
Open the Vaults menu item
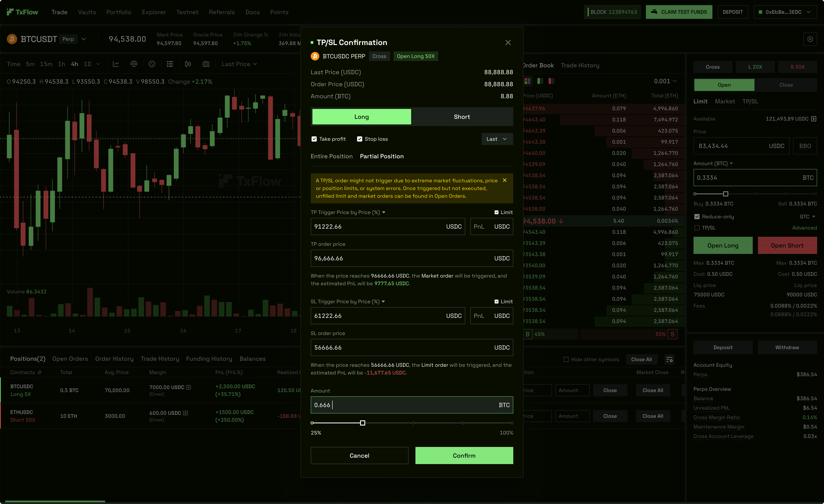pyautogui.click(x=87, y=12)
